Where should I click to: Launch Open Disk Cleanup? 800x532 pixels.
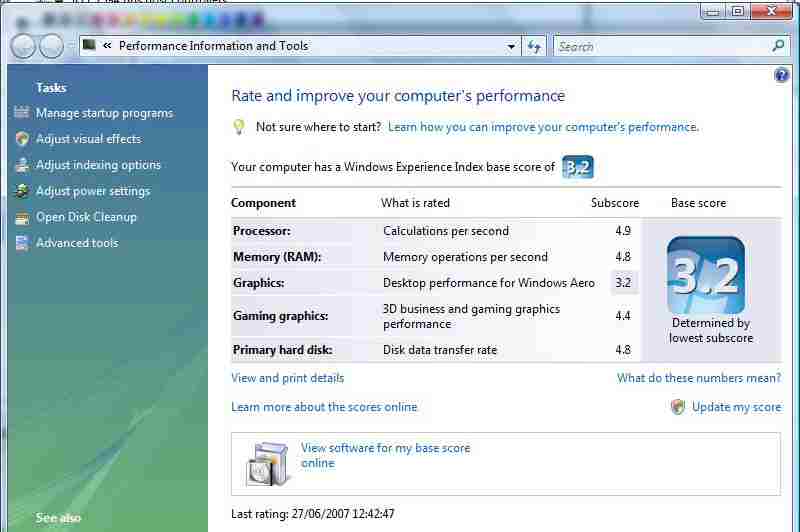click(86, 217)
